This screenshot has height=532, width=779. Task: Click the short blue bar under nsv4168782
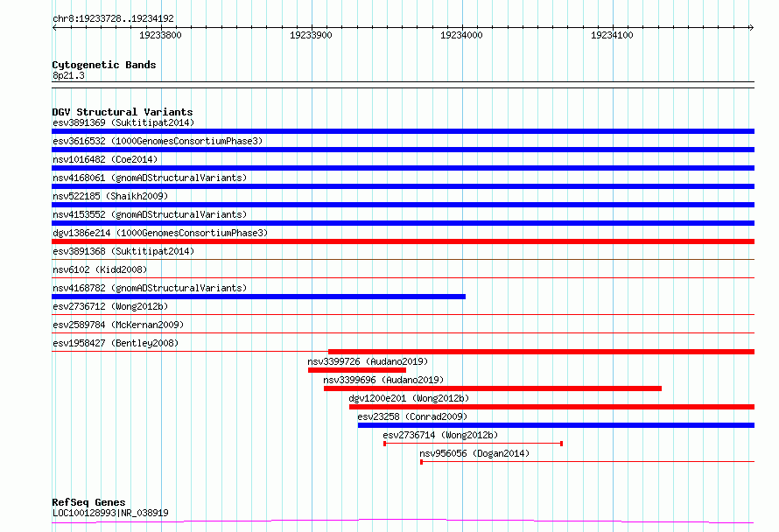pos(258,297)
